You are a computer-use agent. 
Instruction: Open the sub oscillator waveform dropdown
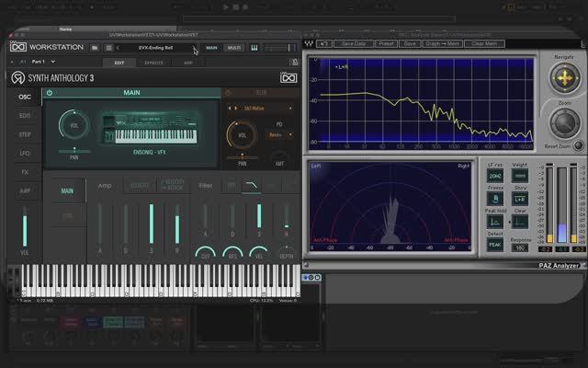pos(290,109)
